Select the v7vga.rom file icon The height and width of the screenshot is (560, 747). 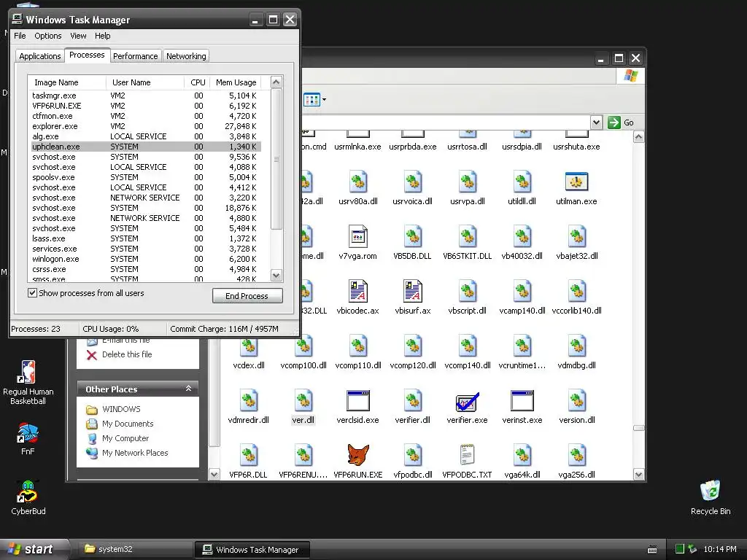[x=357, y=237]
